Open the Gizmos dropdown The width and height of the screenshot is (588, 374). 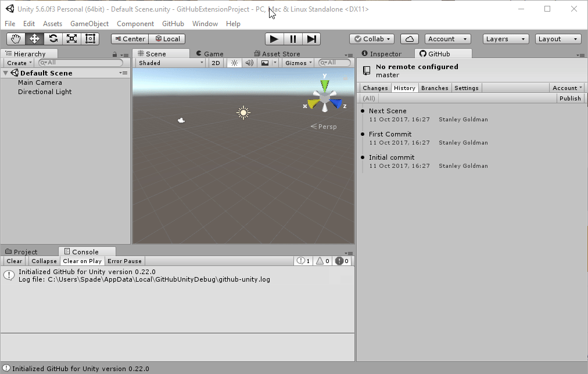[x=298, y=63]
